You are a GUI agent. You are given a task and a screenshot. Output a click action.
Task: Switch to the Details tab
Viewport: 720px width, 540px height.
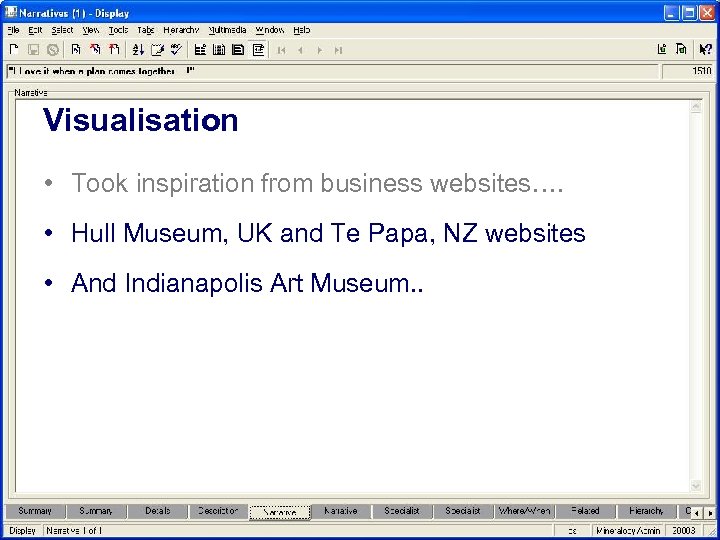(x=158, y=511)
